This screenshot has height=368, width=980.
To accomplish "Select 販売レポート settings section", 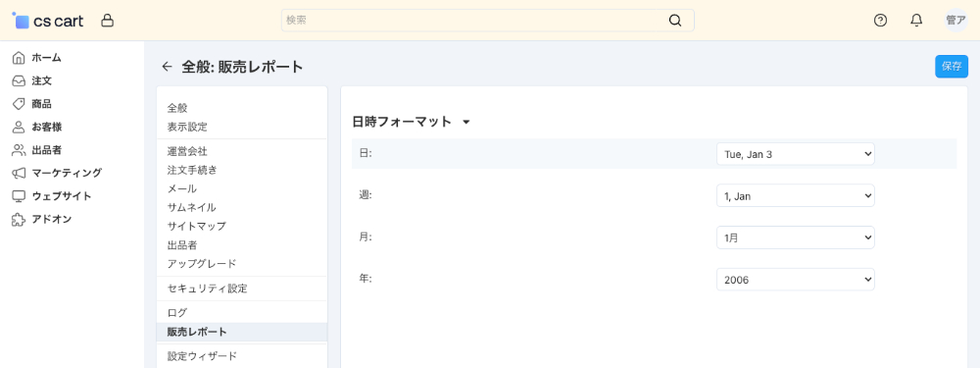I will click(197, 332).
